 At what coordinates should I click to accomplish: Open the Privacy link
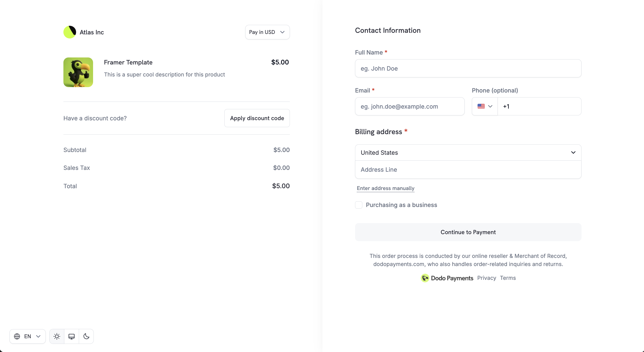tap(486, 278)
